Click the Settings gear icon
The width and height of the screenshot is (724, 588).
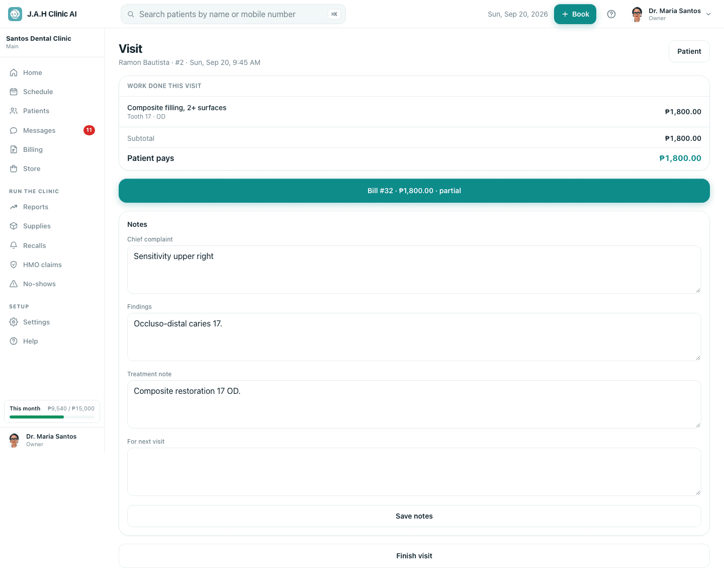tap(14, 322)
